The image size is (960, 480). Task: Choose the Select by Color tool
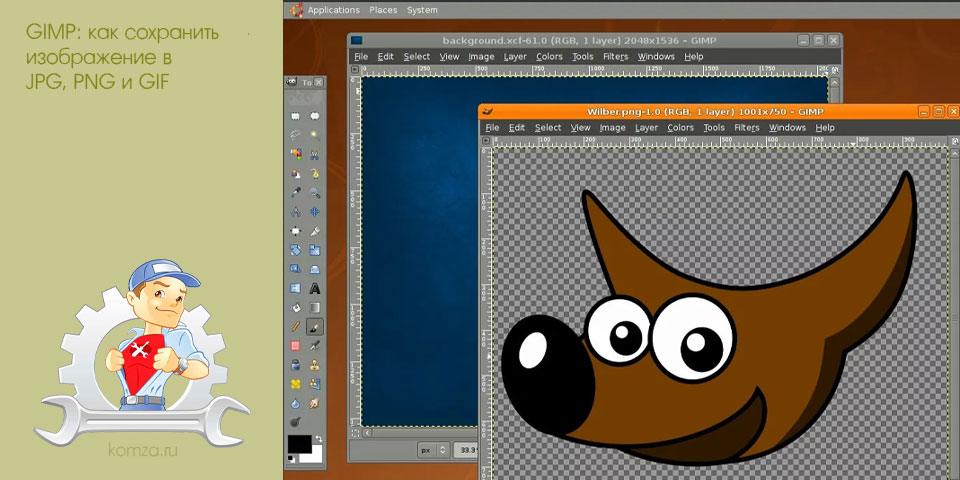(x=295, y=154)
